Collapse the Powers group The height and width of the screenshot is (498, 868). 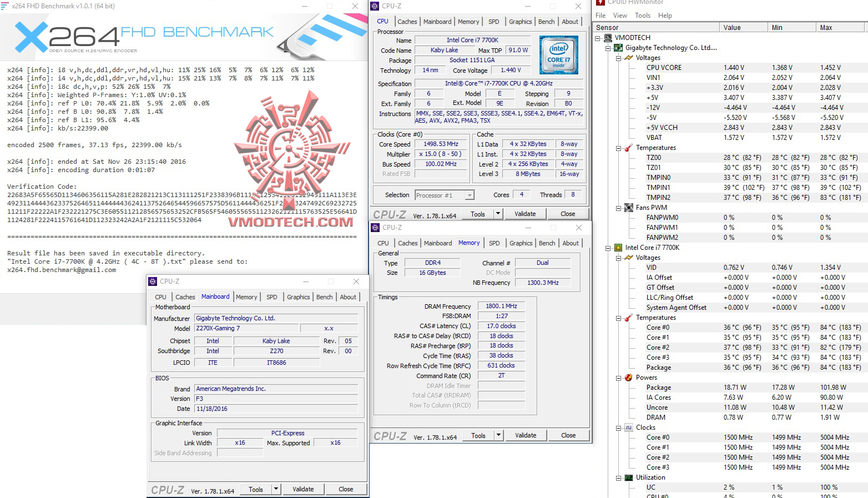[618, 378]
